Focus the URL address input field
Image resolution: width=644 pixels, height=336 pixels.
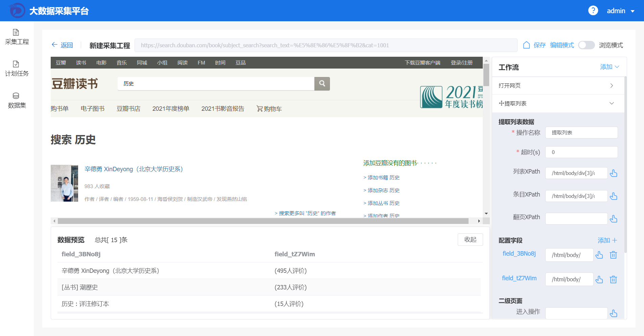[326, 45]
